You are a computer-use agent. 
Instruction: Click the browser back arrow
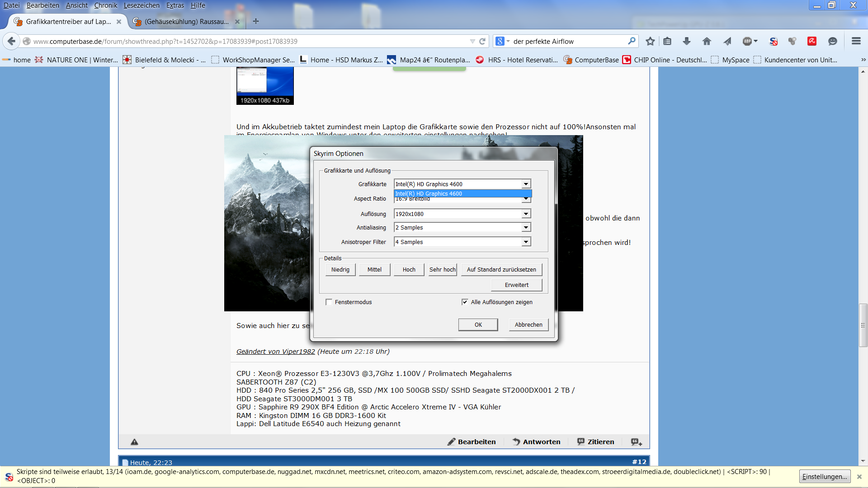12,41
